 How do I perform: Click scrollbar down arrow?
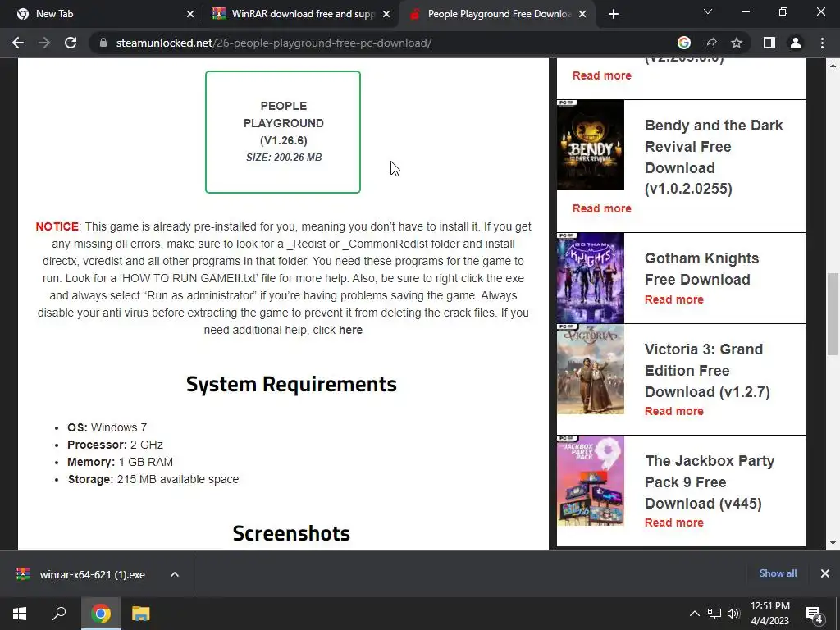pyautogui.click(x=833, y=543)
